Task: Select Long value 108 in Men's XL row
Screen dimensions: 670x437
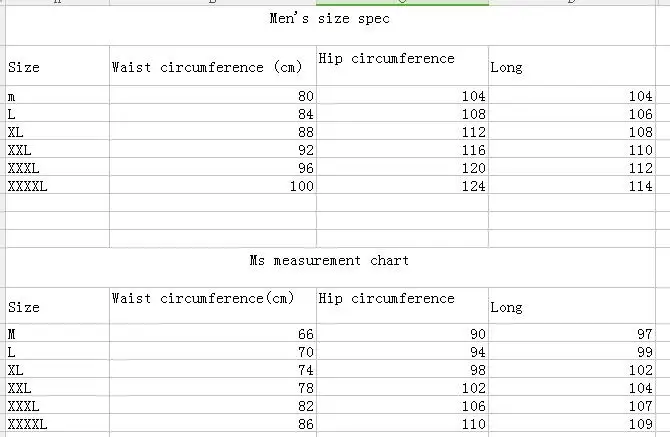Action: point(572,131)
